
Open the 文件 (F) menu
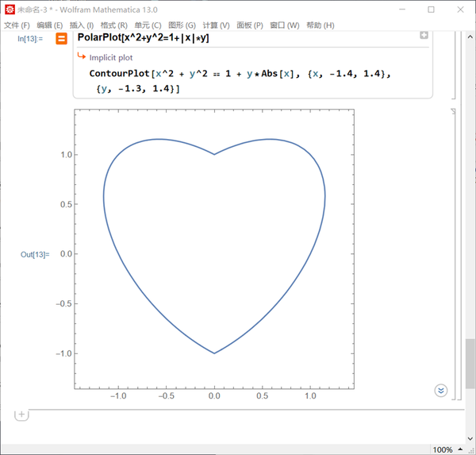[x=17, y=25]
